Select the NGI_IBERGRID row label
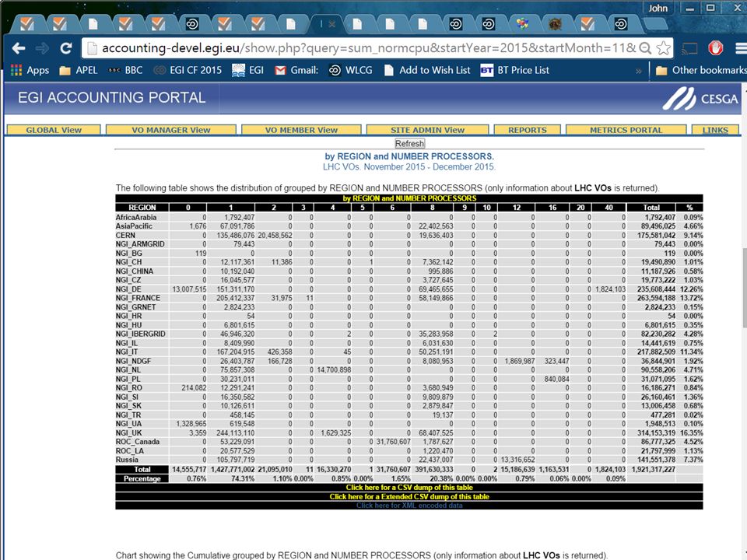Image resolution: width=747 pixels, height=560 pixels. [x=141, y=334]
